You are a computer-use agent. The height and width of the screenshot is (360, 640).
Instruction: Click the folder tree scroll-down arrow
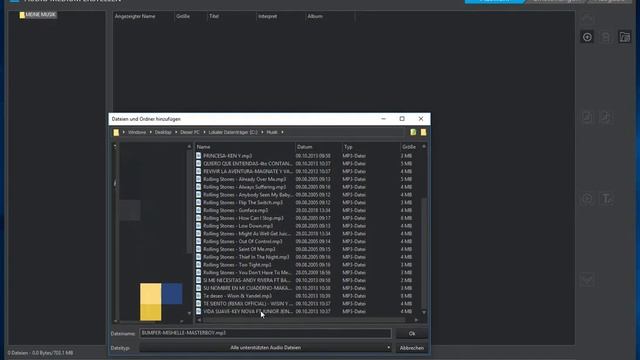pyautogui.click(x=189, y=313)
